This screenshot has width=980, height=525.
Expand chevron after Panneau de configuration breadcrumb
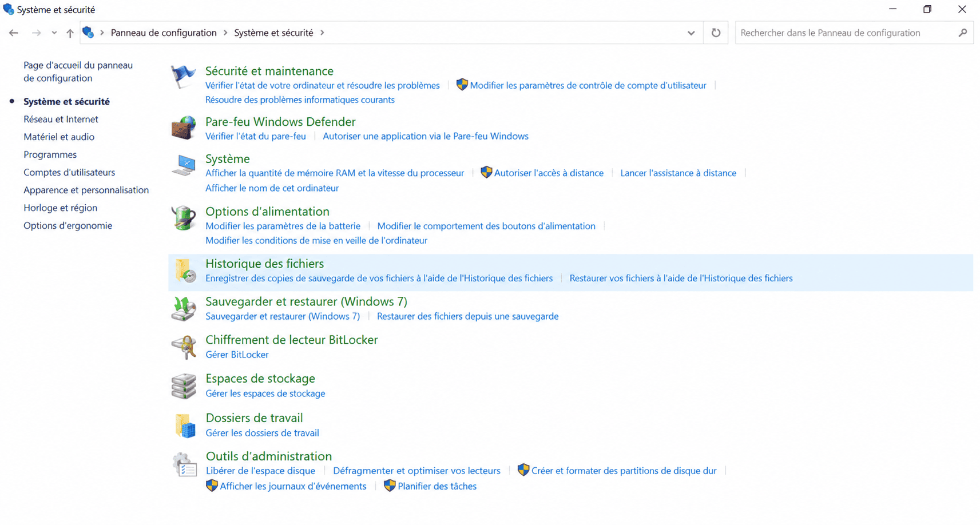tap(225, 33)
